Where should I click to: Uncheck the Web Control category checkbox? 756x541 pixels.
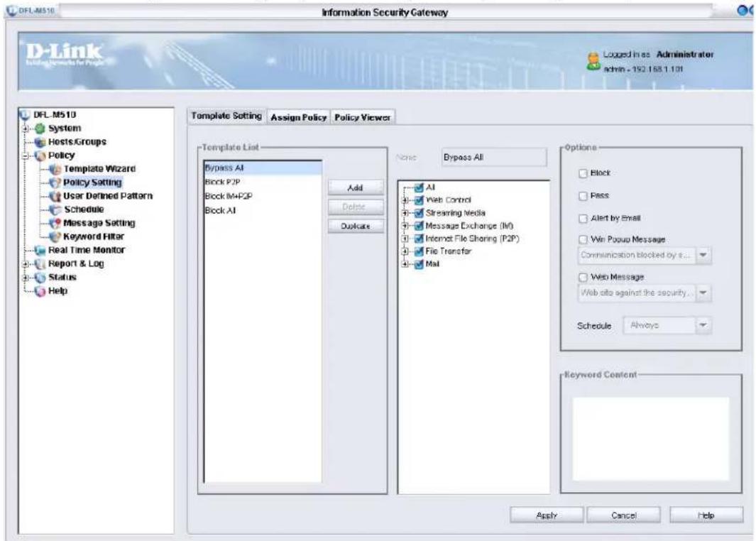point(419,200)
